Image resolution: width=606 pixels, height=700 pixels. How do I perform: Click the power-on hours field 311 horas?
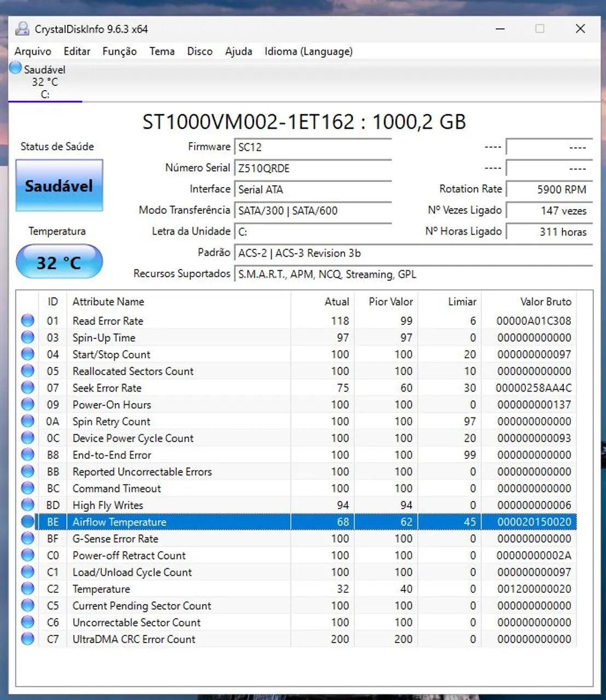click(x=549, y=232)
